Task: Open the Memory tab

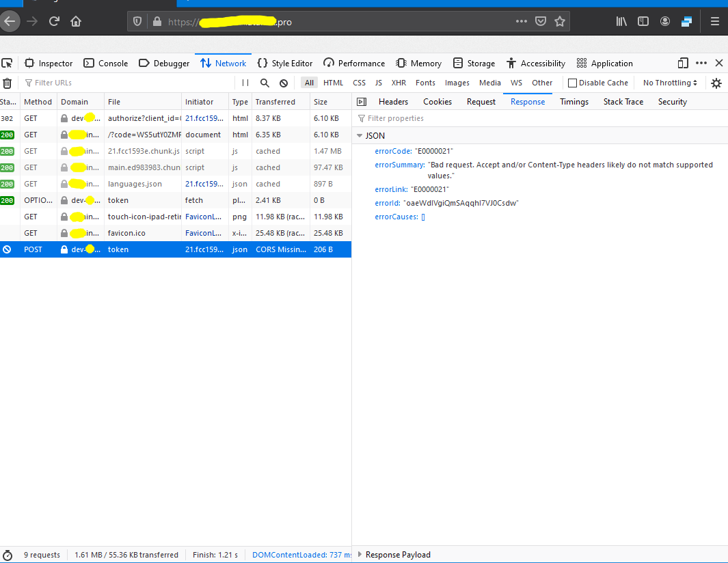Action: pos(419,63)
